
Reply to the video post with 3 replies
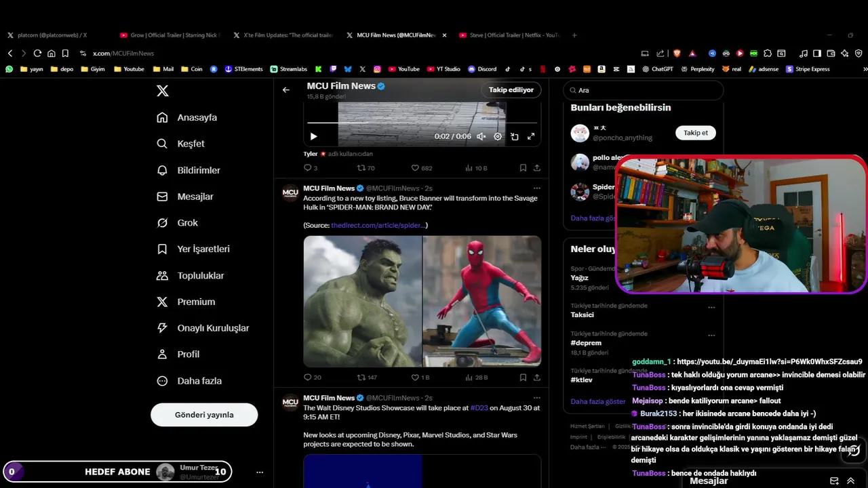311,168
